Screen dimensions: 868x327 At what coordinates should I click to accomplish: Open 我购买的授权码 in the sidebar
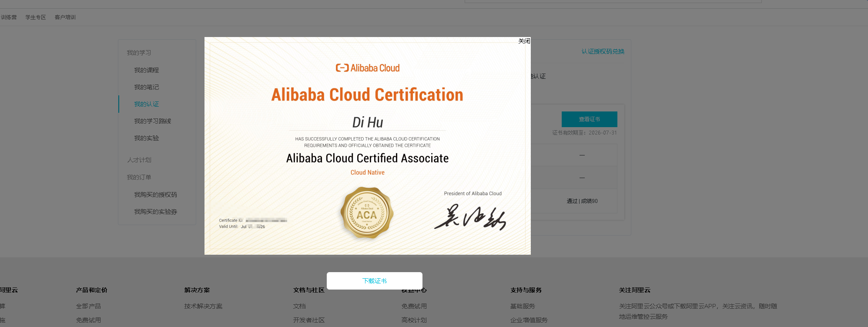(x=155, y=195)
